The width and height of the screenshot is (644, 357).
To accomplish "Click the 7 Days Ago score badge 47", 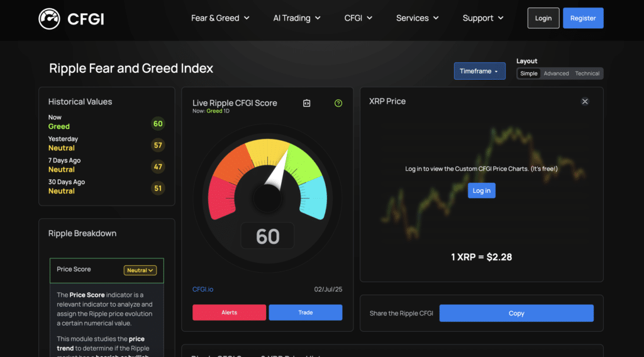I will click(x=158, y=167).
